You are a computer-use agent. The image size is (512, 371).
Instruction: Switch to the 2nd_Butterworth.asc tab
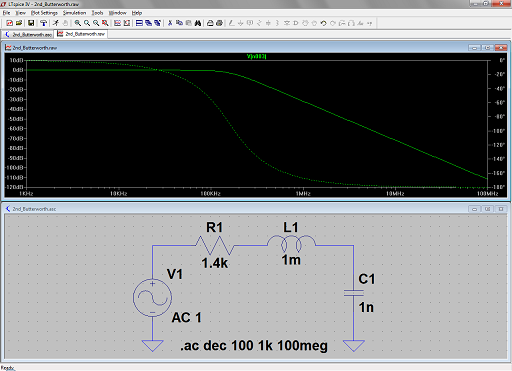29,34
